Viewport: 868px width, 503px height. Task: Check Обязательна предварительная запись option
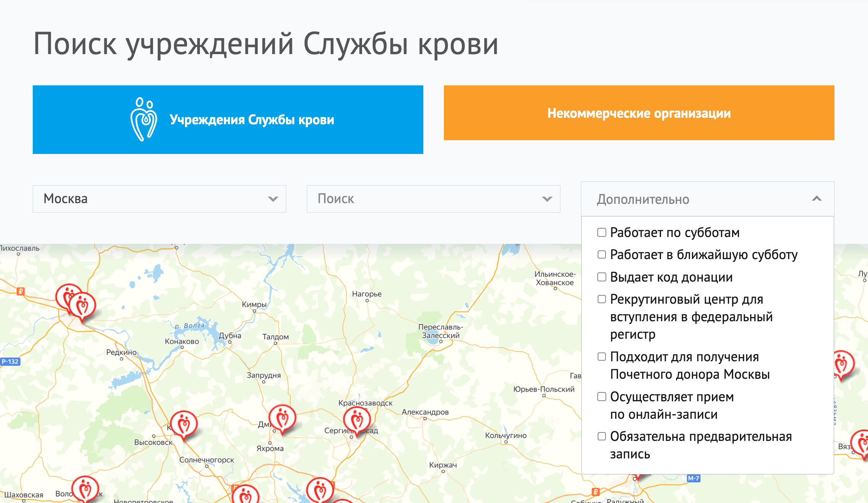pos(602,436)
